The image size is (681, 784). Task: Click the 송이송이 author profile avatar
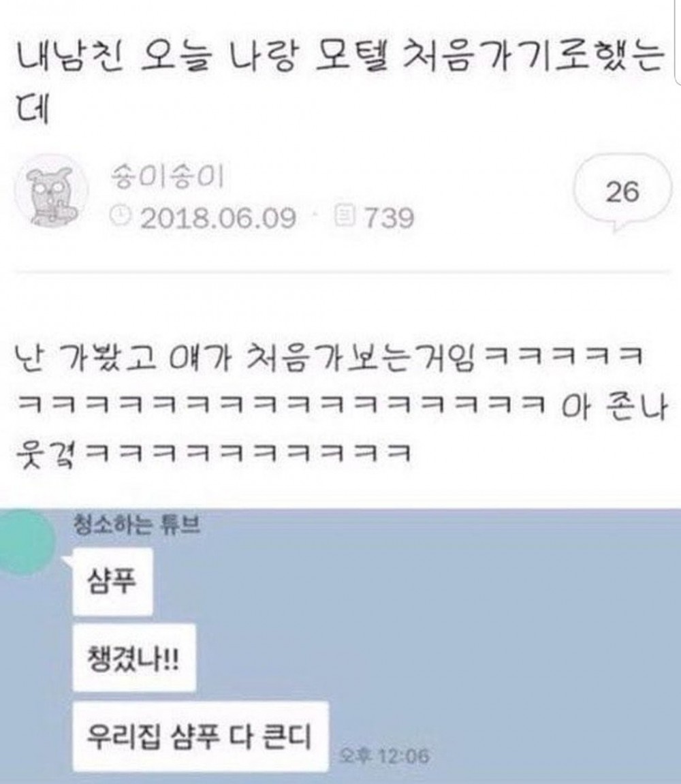50,191
